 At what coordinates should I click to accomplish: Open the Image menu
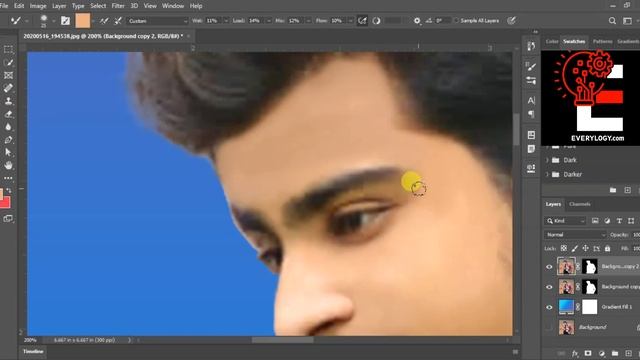(38, 6)
